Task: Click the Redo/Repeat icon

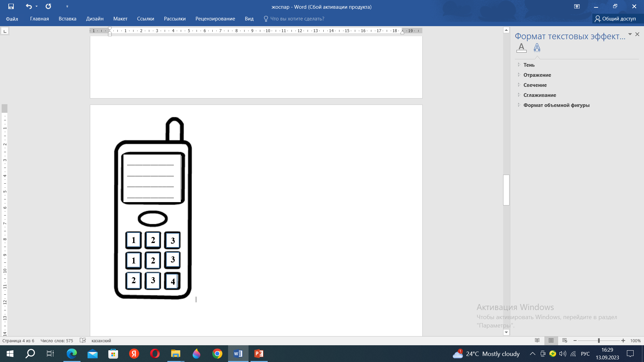Action: coord(48,6)
